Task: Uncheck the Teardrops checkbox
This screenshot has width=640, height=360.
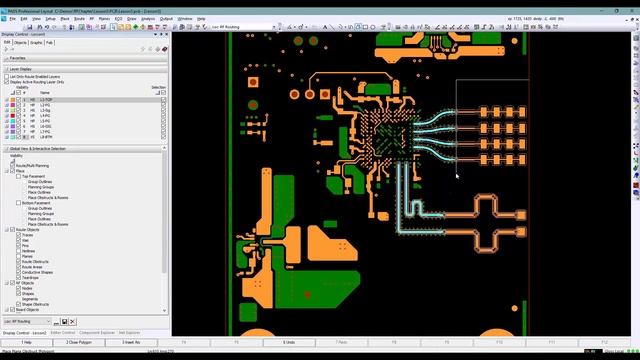Action: point(18,278)
